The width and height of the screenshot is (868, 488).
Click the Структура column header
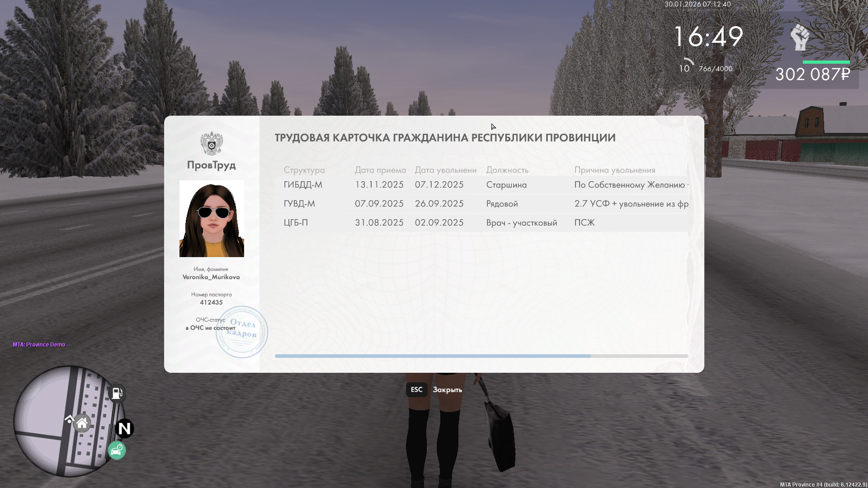304,170
